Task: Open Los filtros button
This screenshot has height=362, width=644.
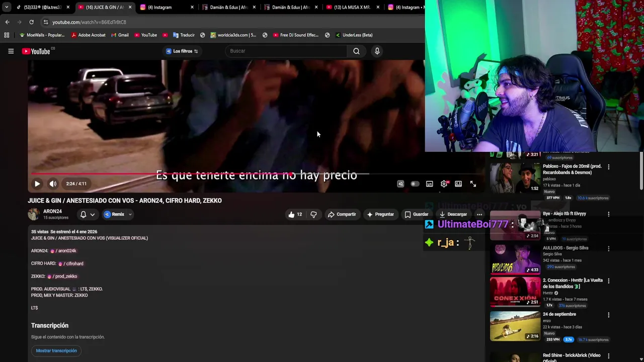Action: [182, 51]
